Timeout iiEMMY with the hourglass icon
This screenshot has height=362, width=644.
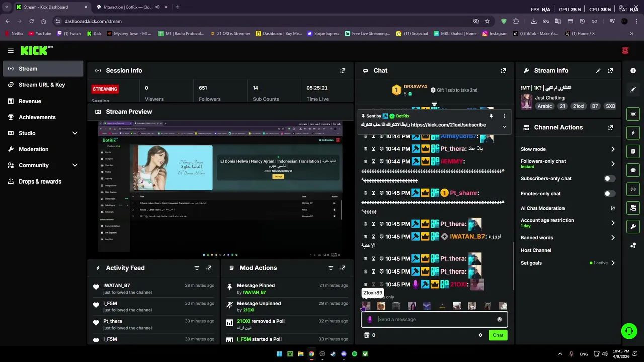[x=373, y=161]
